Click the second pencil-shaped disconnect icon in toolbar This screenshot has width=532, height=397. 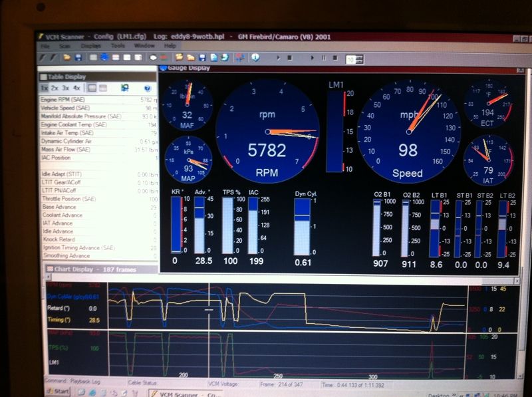pyautogui.click(x=53, y=58)
